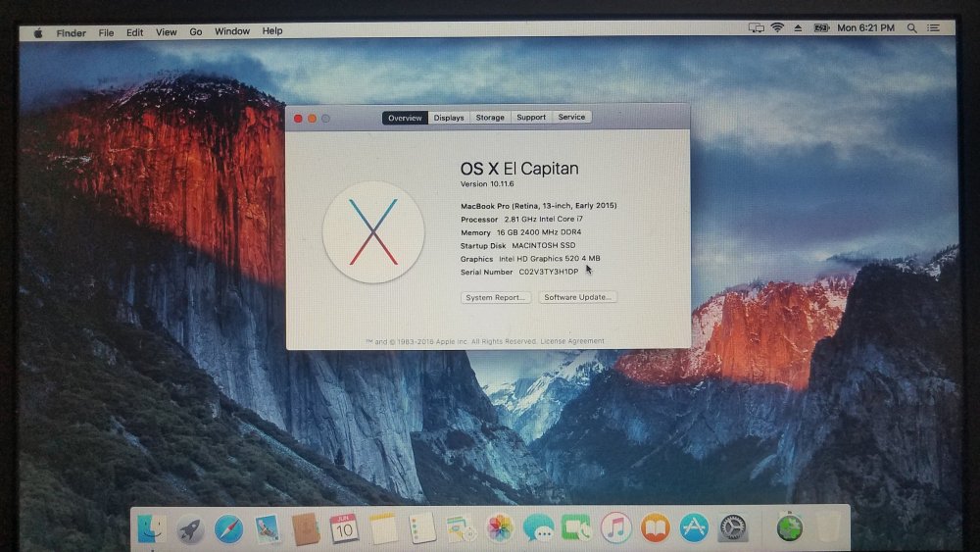Open the File menu
The width and height of the screenshot is (980, 552).
(106, 32)
